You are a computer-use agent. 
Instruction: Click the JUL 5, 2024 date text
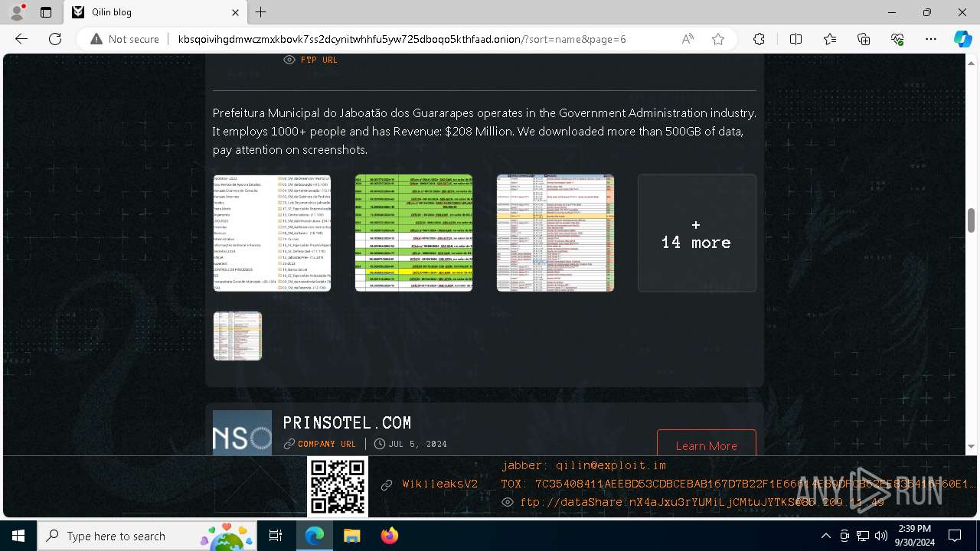(418, 444)
